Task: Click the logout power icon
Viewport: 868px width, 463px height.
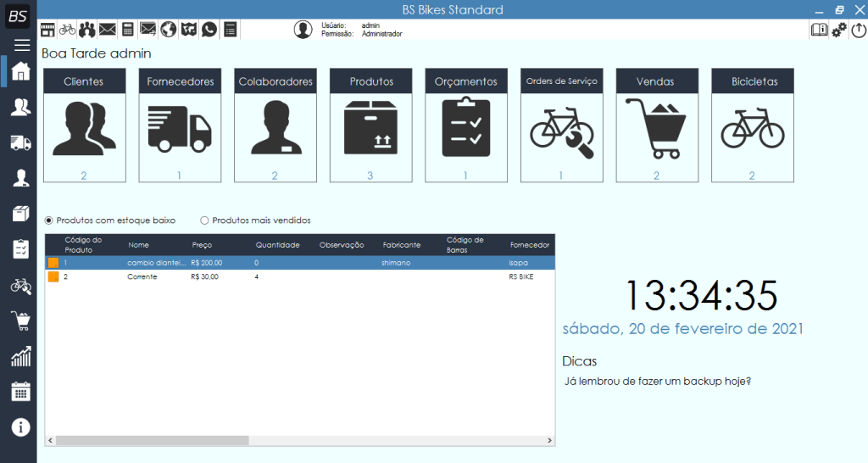Action: (859, 30)
